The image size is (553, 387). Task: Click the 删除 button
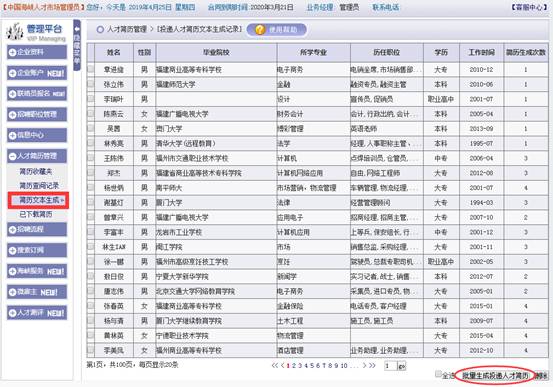(541, 376)
